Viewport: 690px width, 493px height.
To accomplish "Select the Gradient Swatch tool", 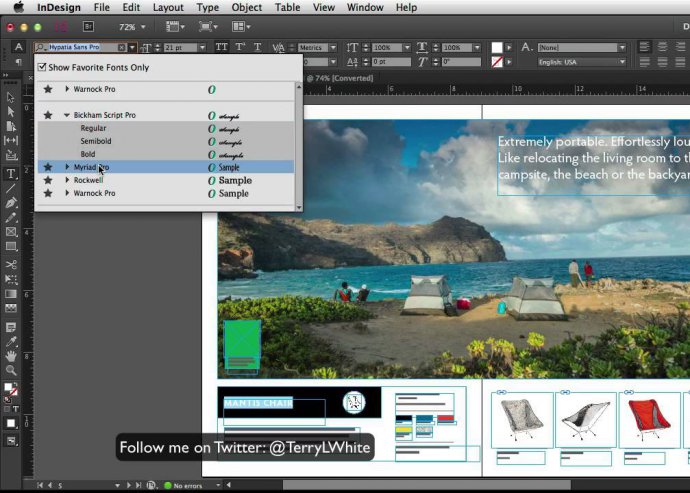I will (x=11, y=294).
